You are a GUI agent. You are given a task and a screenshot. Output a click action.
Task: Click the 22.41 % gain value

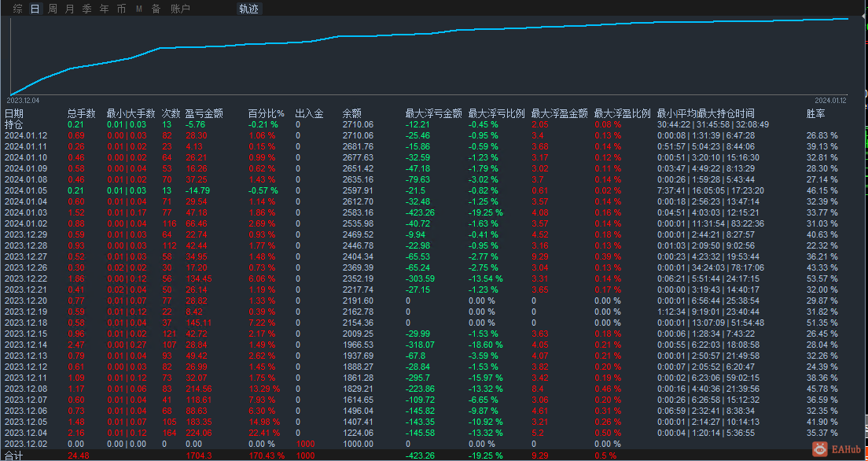264,433
